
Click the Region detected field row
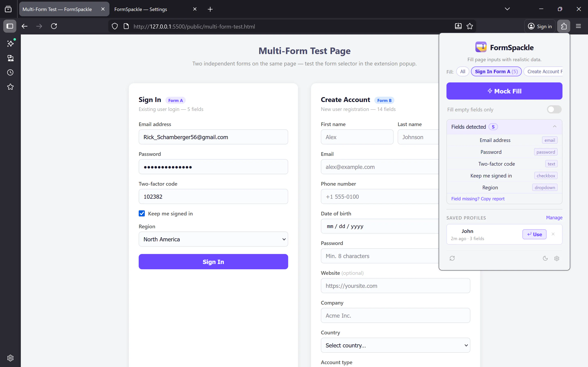504,187
